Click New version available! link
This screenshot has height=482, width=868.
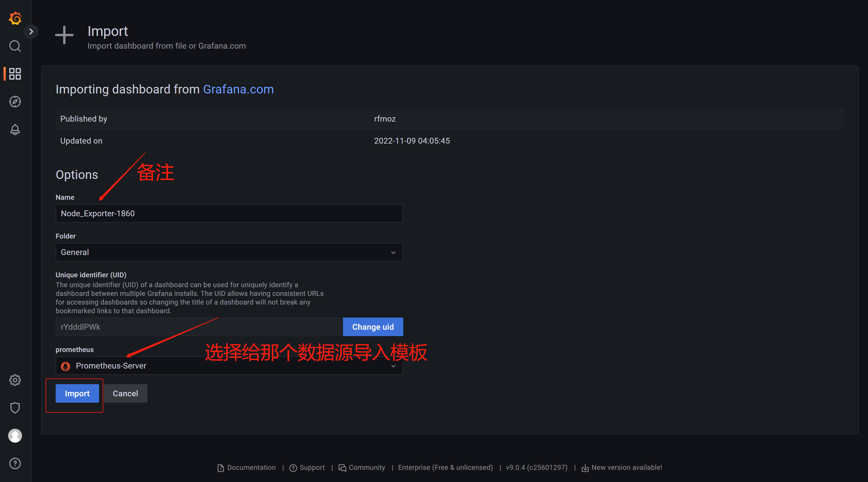(x=627, y=468)
